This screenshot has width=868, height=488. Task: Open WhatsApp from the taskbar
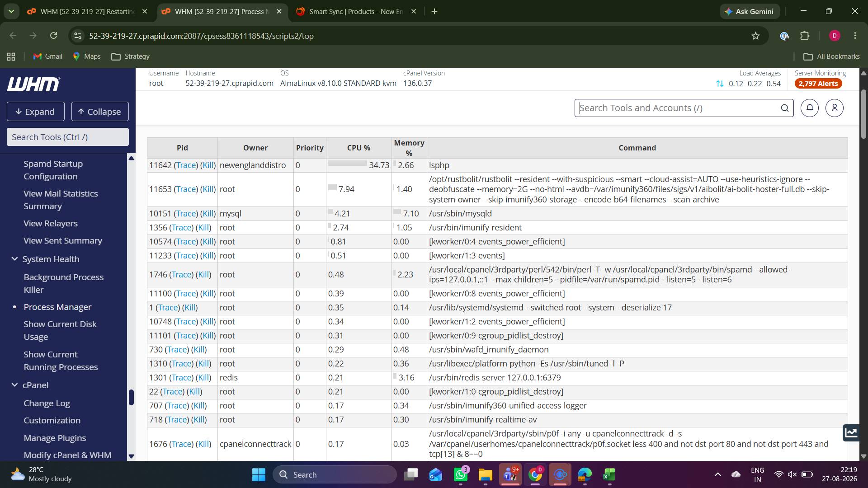tap(461, 474)
